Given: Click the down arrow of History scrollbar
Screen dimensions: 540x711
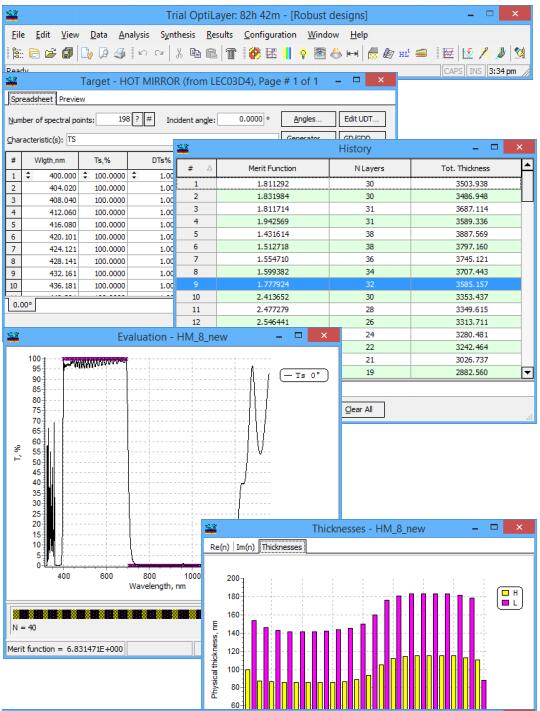Looking at the screenshot, I should point(527,373).
